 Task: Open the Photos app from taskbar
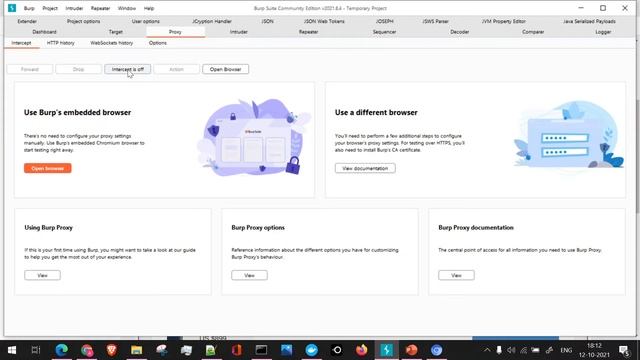pyautogui.click(x=286, y=350)
